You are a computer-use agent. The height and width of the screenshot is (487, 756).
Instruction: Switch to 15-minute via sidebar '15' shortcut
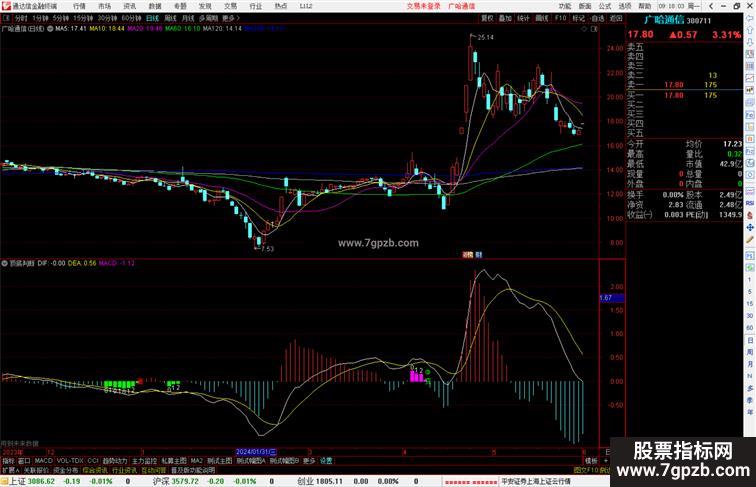pos(750,304)
